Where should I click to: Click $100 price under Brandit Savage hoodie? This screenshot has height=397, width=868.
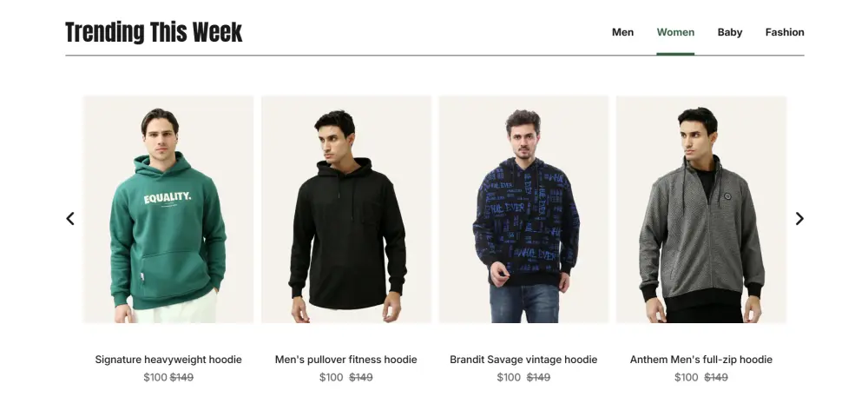click(x=509, y=377)
